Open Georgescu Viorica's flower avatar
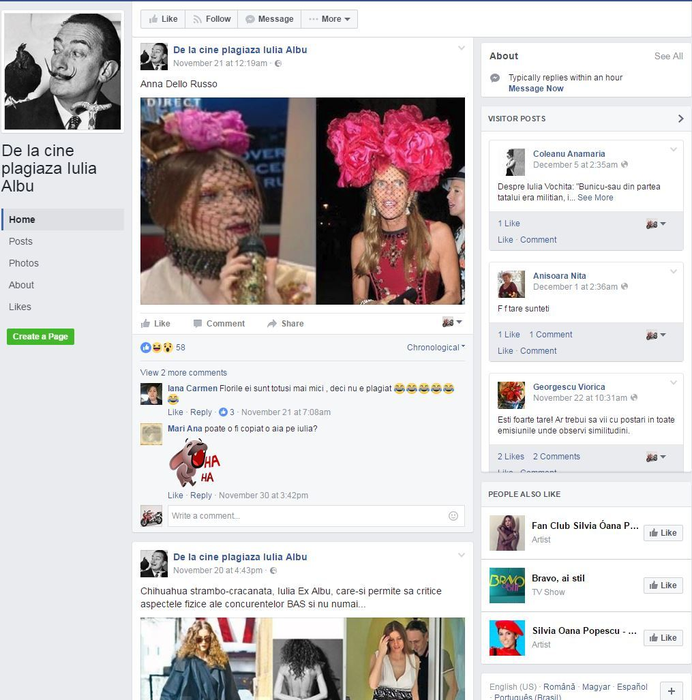The width and height of the screenshot is (692, 700). click(x=511, y=395)
